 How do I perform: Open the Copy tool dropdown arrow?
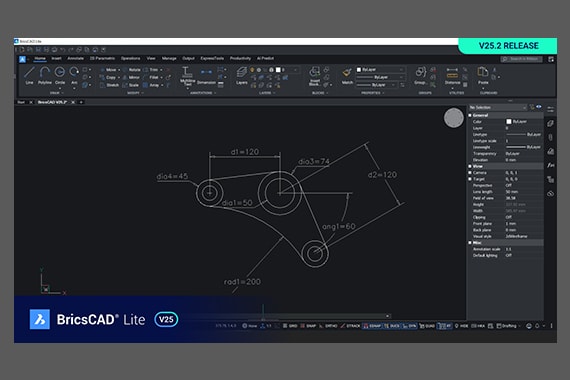pos(119,78)
